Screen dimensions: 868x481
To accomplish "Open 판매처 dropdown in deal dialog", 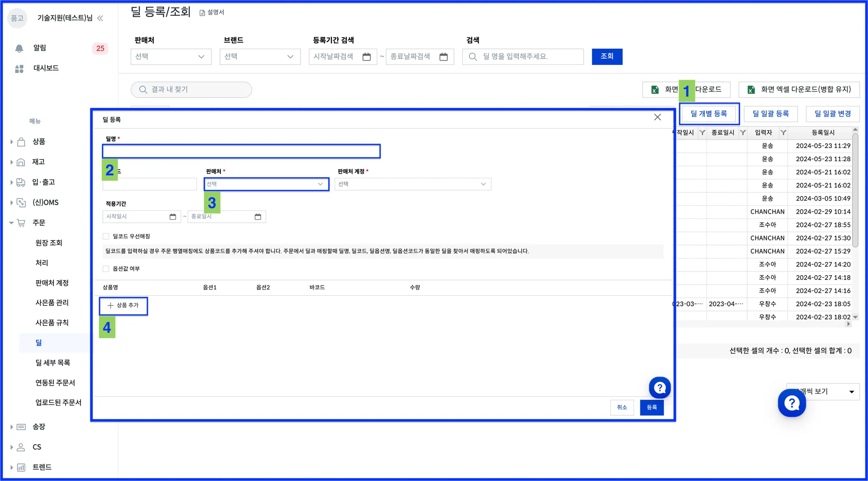I will click(x=266, y=184).
